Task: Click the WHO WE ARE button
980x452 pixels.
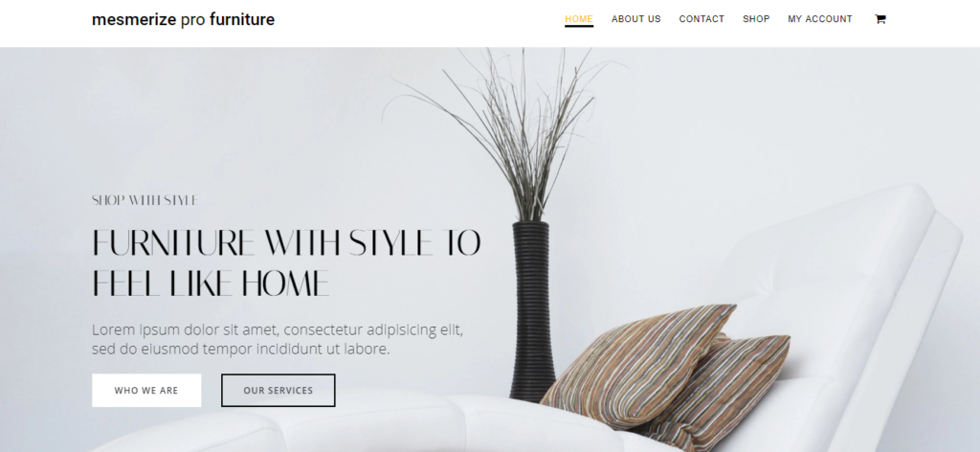Action: [x=146, y=390]
